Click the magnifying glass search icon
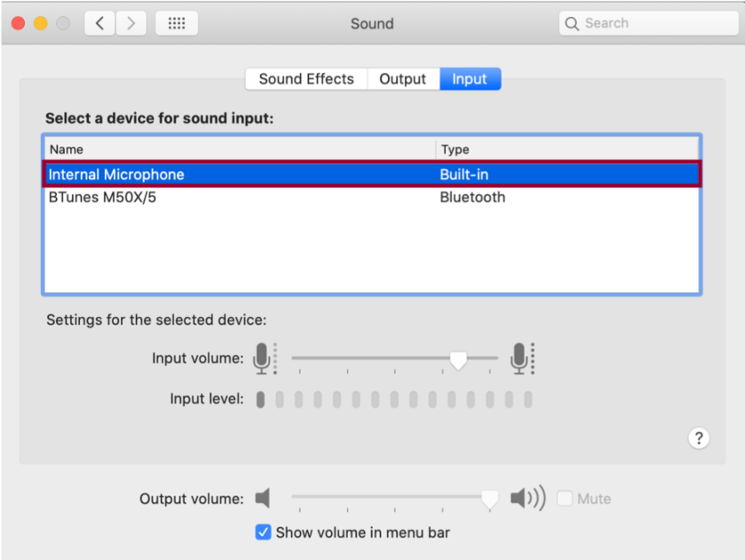The height and width of the screenshot is (560, 745). point(573,23)
